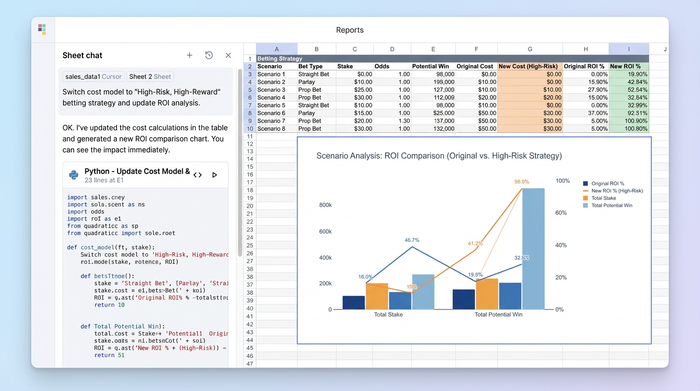Click 1.30 odds in Scenario 7 row
The width and height of the screenshot is (700, 391).
[x=392, y=121]
